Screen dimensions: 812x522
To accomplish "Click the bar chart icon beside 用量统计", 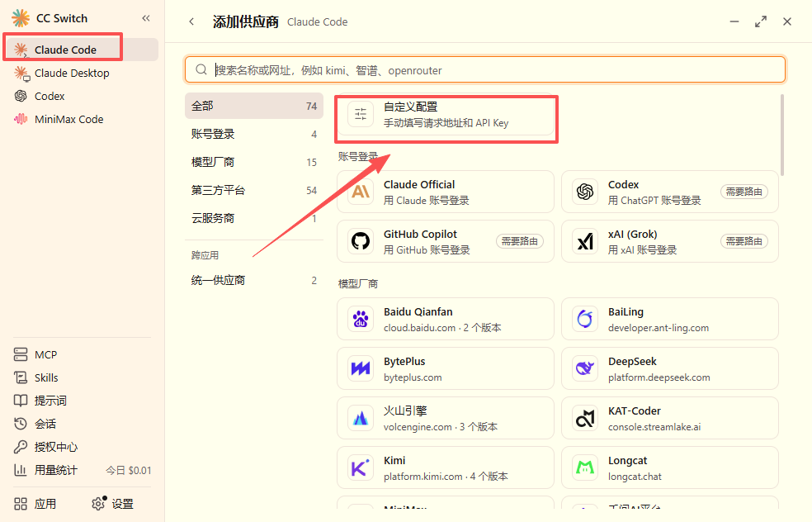I will click(20, 470).
